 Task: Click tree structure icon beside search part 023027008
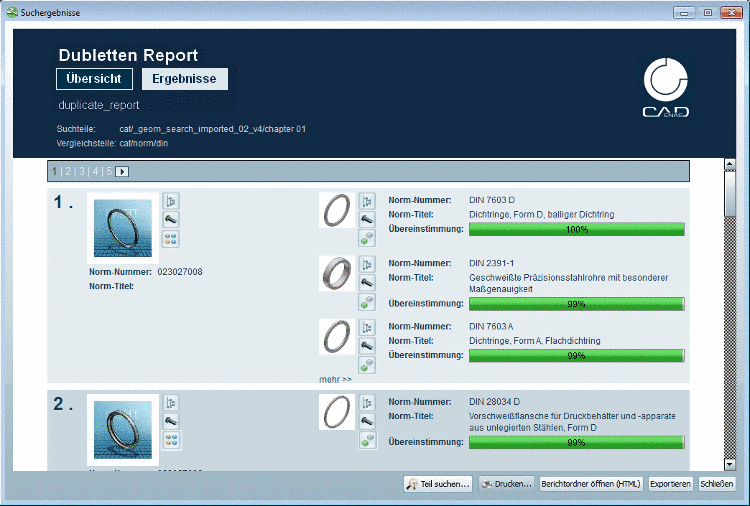pos(171,201)
